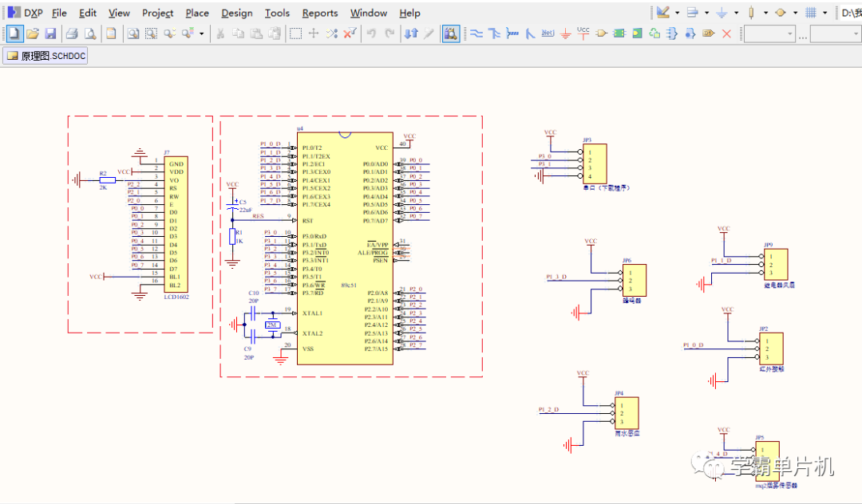Select the Place Signal Harness tool
The image size is (862, 504).
[512, 33]
